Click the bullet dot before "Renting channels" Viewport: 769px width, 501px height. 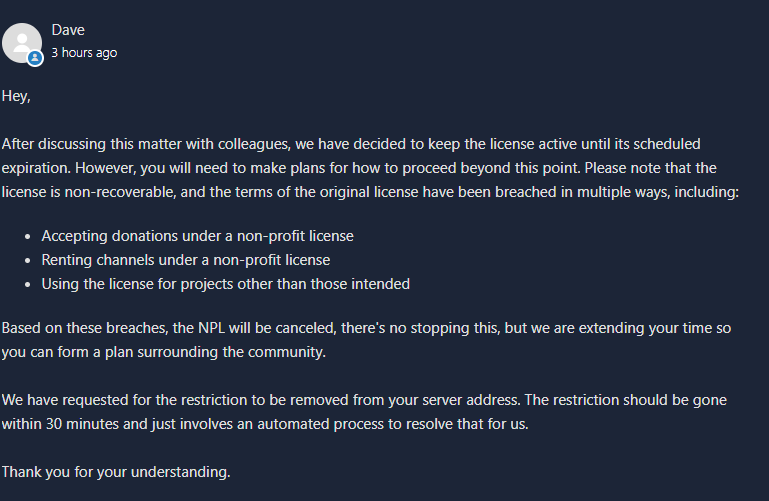point(27,261)
